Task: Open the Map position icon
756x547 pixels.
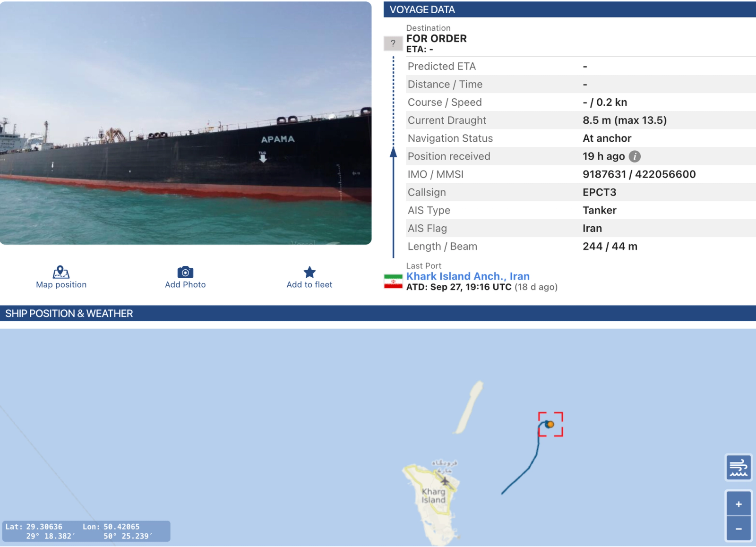Action: pyautogui.click(x=61, y=272)
